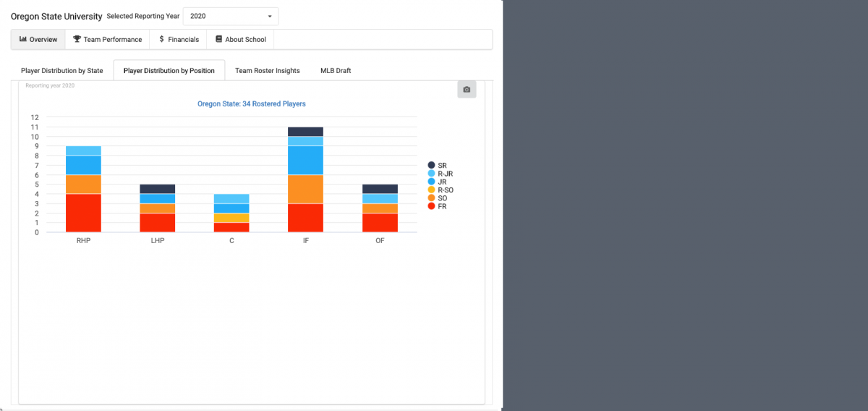
Task: Click the chart icon on Overview
Action: point(23,39)
